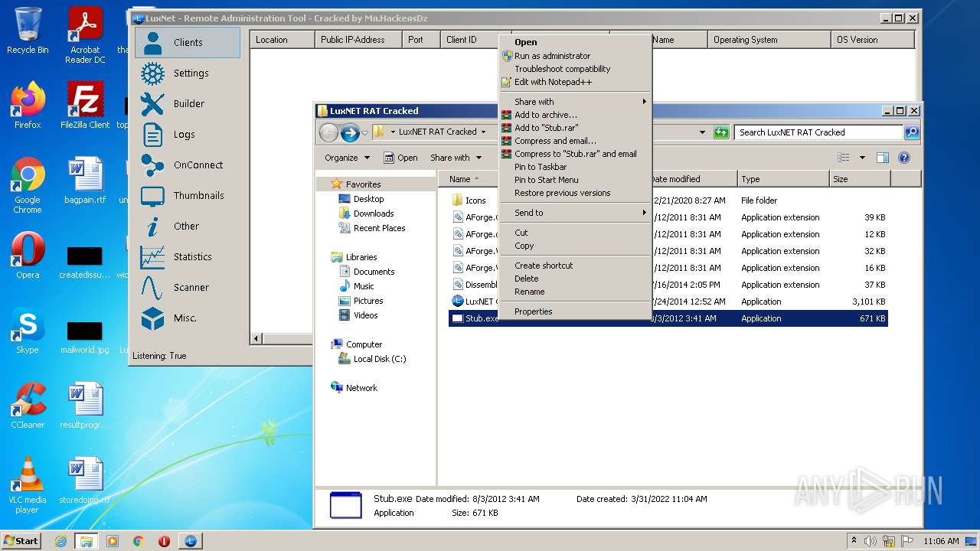Open the Share with dropdown in Explorer toolbar

point(456,158)
